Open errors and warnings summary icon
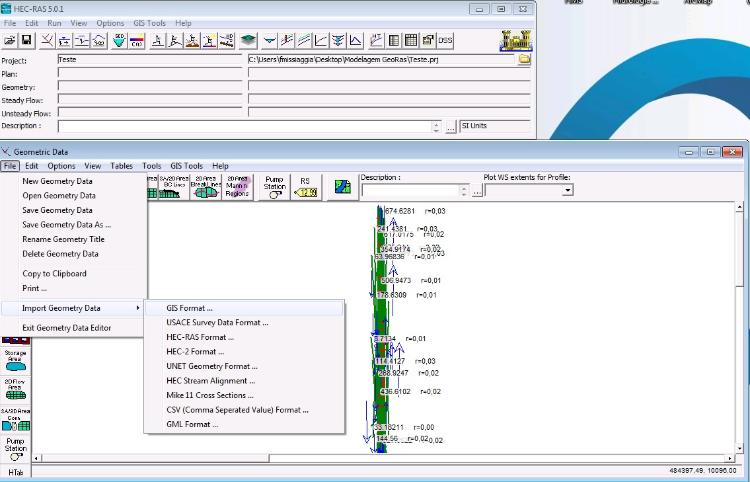This screenshot has width=750, height=482. pyautogui.click(x=428, y=41)
